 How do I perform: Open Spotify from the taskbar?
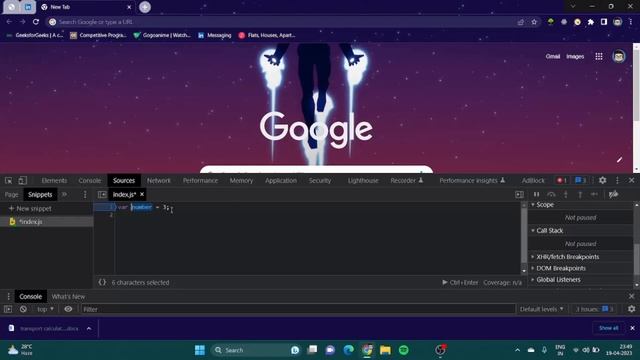tap(404, 350)
